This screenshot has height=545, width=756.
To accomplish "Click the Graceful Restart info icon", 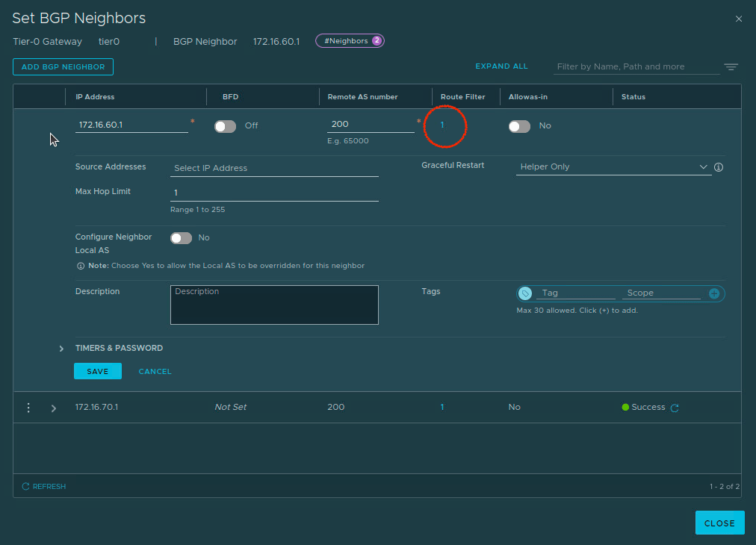I will (x=719, y=167).
